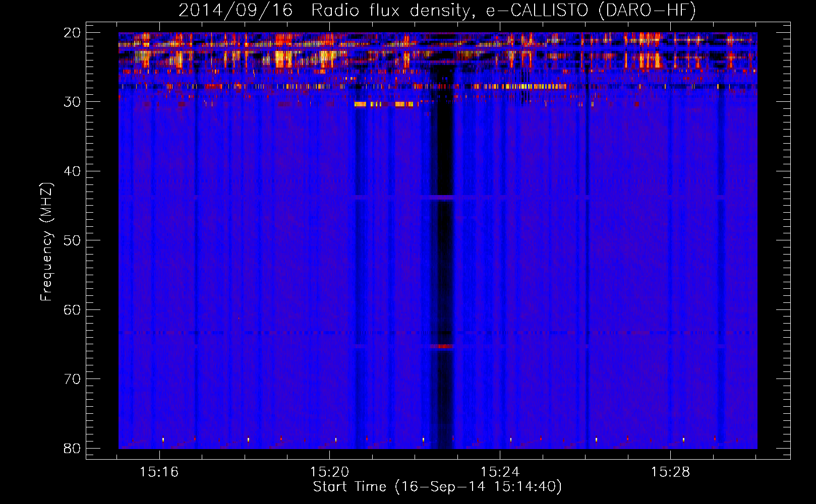
Task: Click the 'Frequency (MHZ)' axis label
Action: pos(46,242)
